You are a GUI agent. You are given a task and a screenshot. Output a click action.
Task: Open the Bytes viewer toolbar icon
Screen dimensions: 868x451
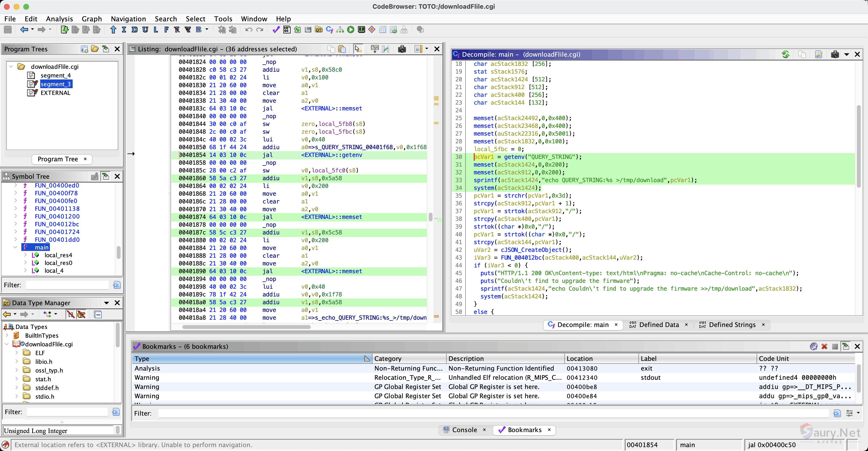point(287,30)
